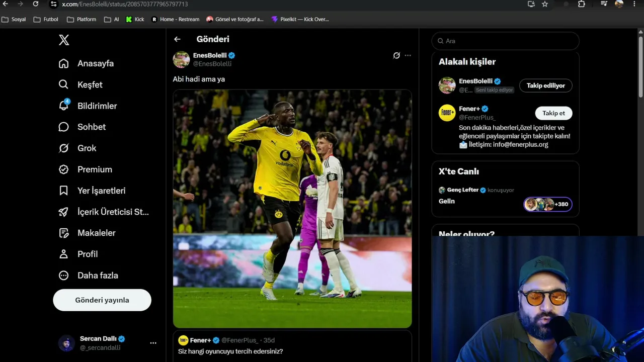Follow Fener+ with Takip et
Screen dimensions: 644x362
[x=553, y=113]
